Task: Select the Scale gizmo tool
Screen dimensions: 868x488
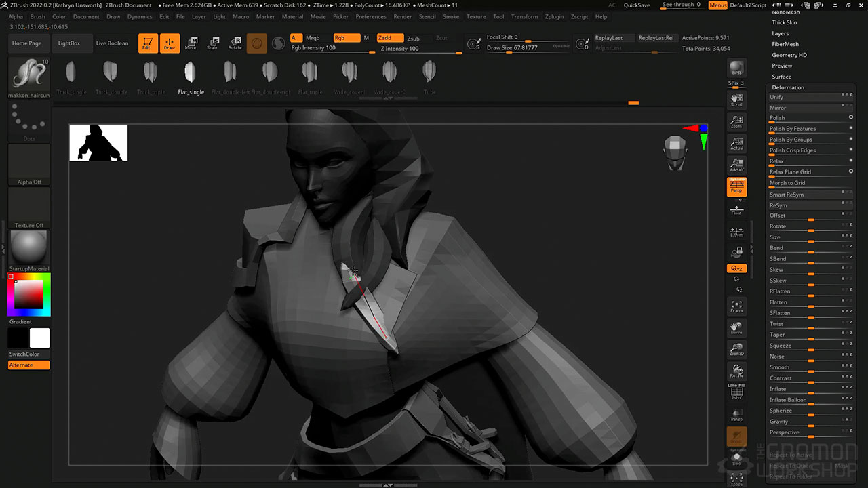Action: click(x=212, y=43)
